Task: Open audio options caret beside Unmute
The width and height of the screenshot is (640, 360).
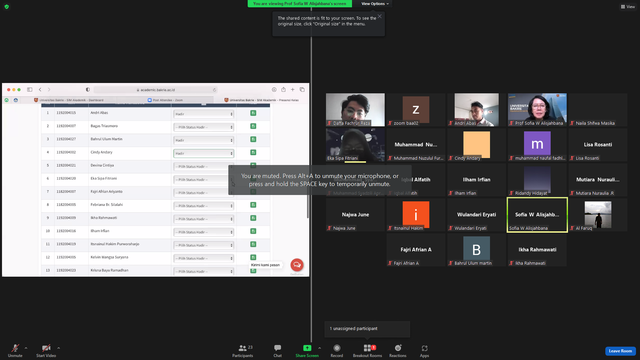Action: [26, 348]
